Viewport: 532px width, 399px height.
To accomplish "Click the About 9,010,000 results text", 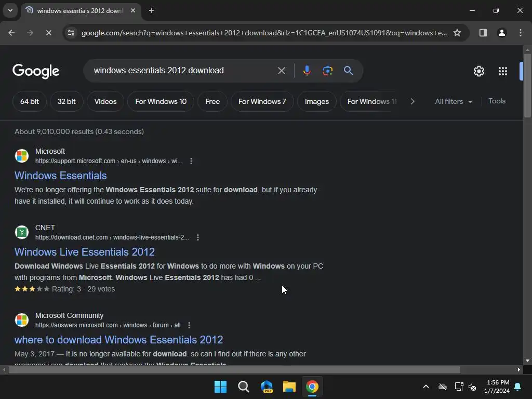I will 79,131.
